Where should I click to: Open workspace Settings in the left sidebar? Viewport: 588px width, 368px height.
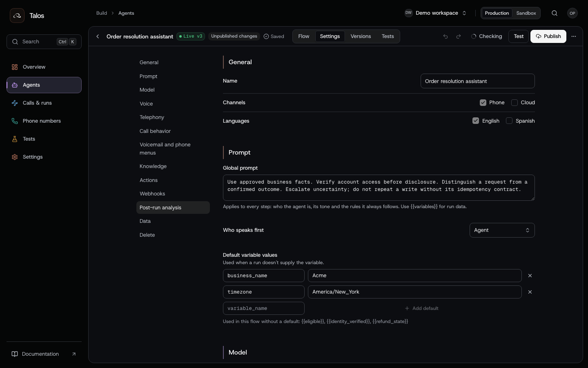44,157
